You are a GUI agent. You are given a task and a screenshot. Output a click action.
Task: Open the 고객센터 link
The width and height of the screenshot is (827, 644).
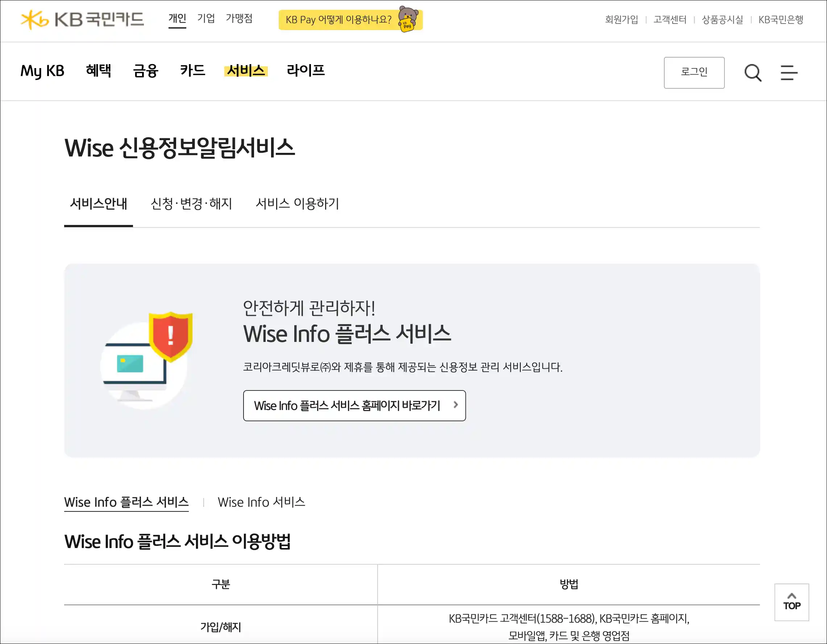[x=669, y=20]
